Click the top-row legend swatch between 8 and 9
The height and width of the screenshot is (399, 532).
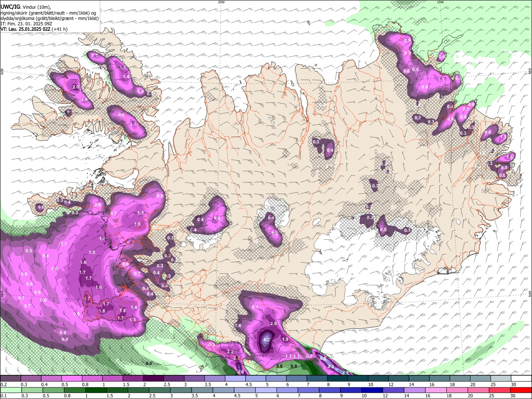coord(337,379)
